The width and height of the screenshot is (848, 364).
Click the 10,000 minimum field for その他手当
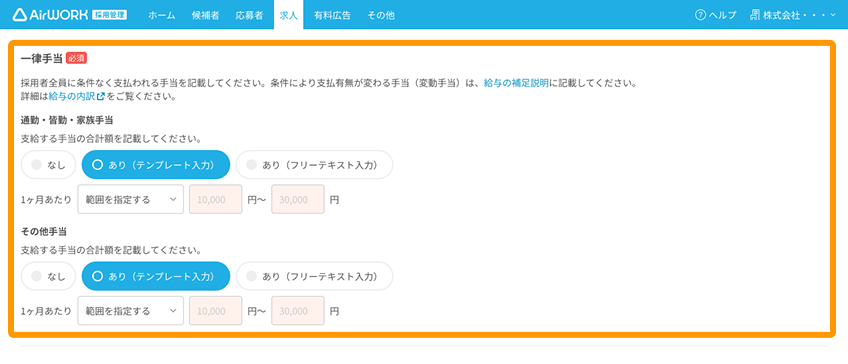click(x=215, y=310)
